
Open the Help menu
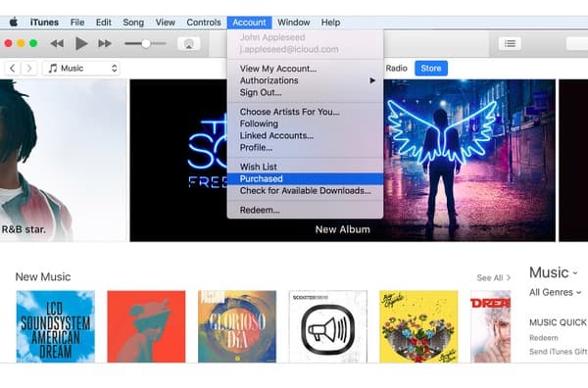pyautogui.click(x=331, y=23)
